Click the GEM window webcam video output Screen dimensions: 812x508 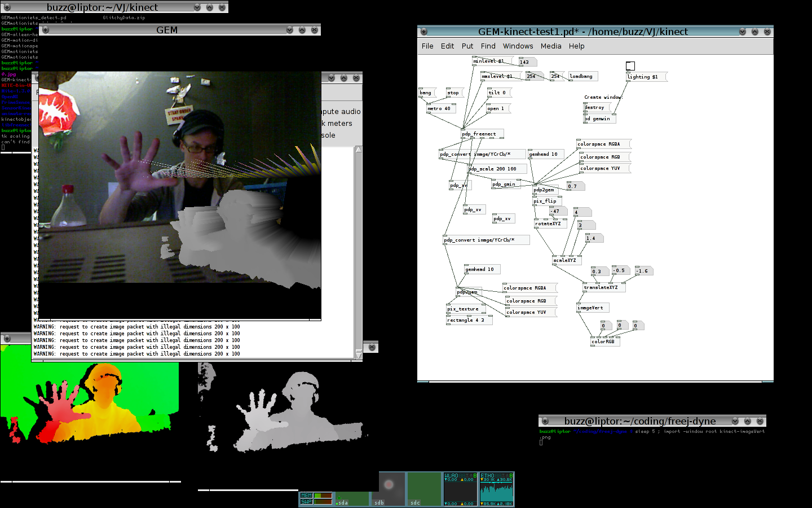tap(179, 177)
